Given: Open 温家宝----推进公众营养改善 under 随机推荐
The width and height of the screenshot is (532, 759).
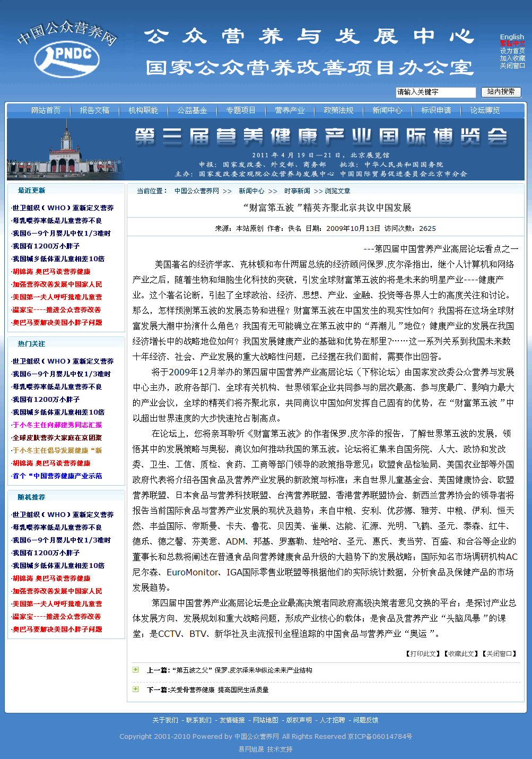Looking at the screenshot, I should coord(56,617).
